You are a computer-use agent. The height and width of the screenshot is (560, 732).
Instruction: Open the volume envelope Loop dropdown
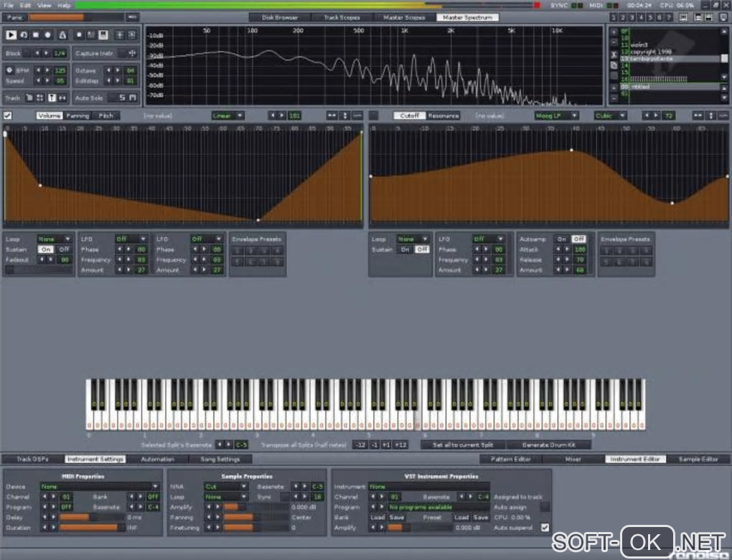[x=54, y=239]
